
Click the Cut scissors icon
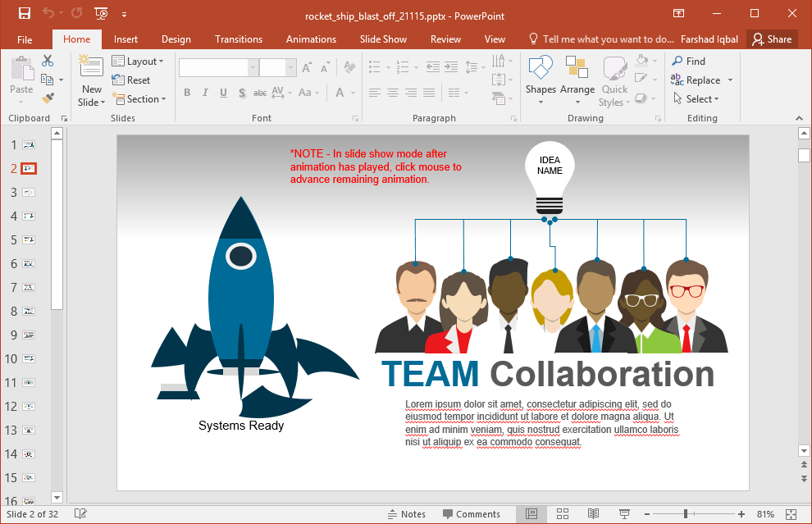(x=48, y=61)
